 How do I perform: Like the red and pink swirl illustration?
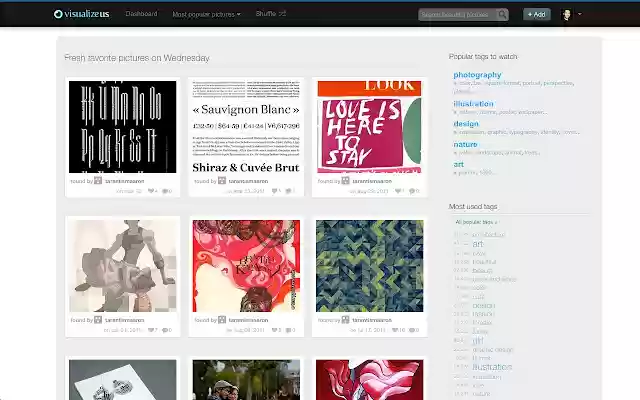pyautogui.click(x=276, y=330)
